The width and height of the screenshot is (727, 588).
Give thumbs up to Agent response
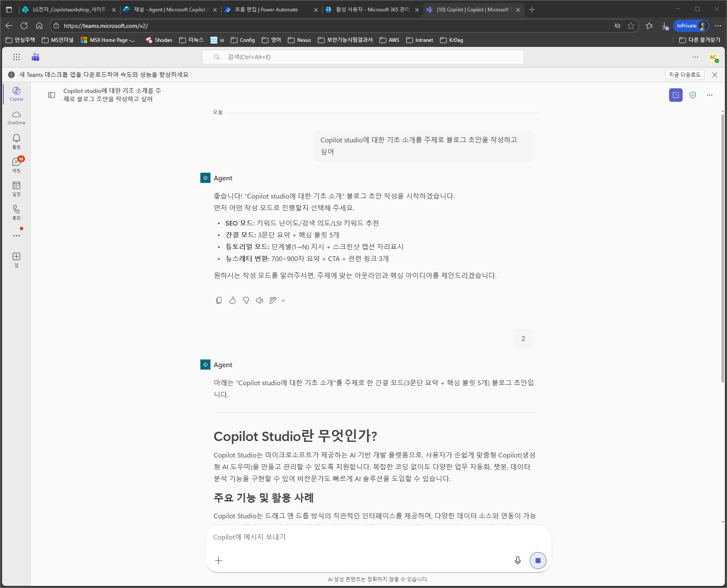[x=232, y=300]
